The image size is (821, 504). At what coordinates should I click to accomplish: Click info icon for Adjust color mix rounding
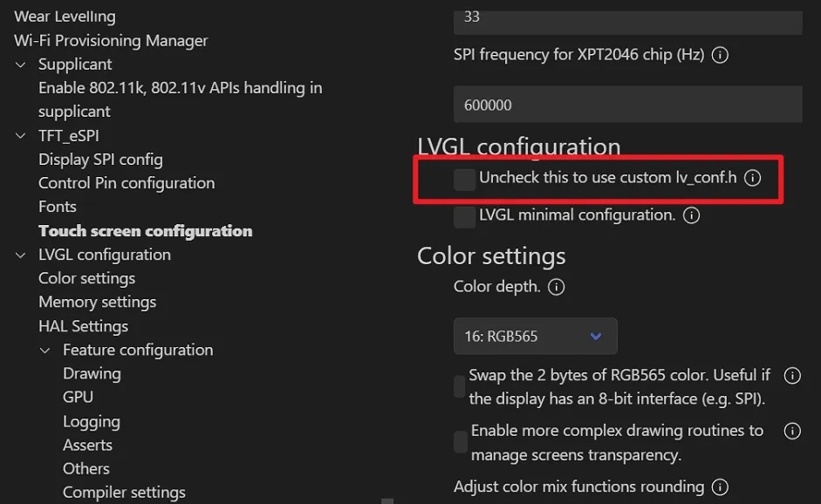point(721,487)
